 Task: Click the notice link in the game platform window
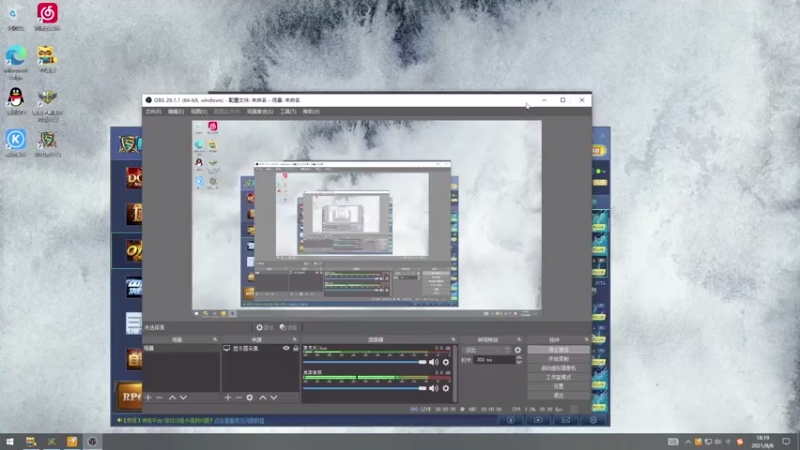[239, 421]
